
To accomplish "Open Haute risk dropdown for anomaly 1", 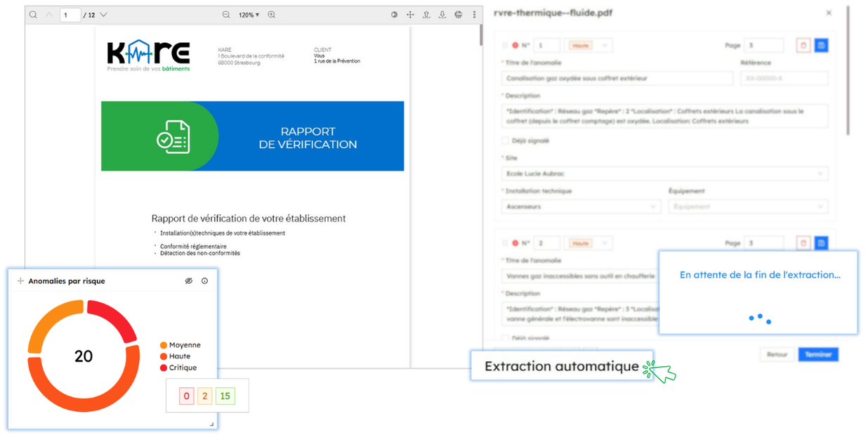I will [588, 46].
